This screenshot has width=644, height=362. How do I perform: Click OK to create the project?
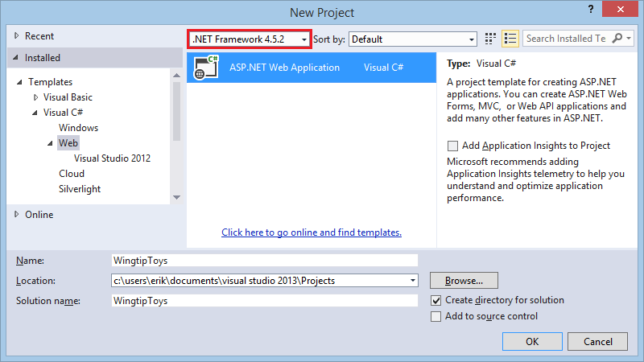coord(532,341)
